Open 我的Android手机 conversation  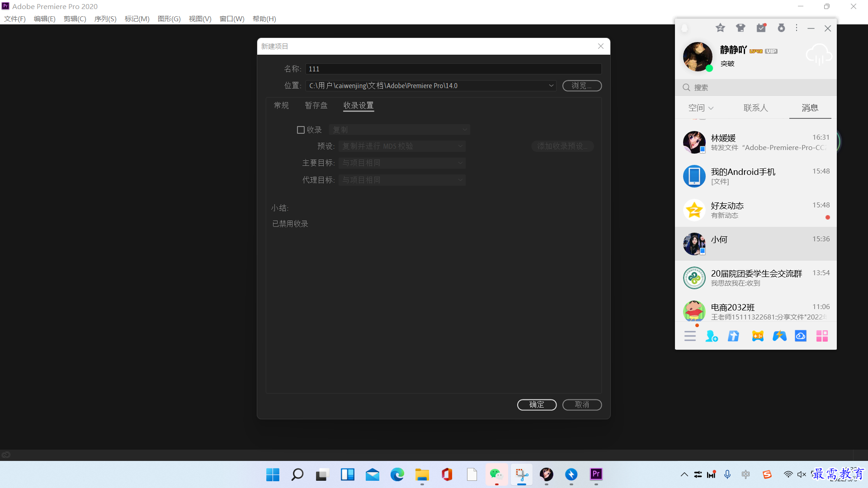(x=755, y=176)
